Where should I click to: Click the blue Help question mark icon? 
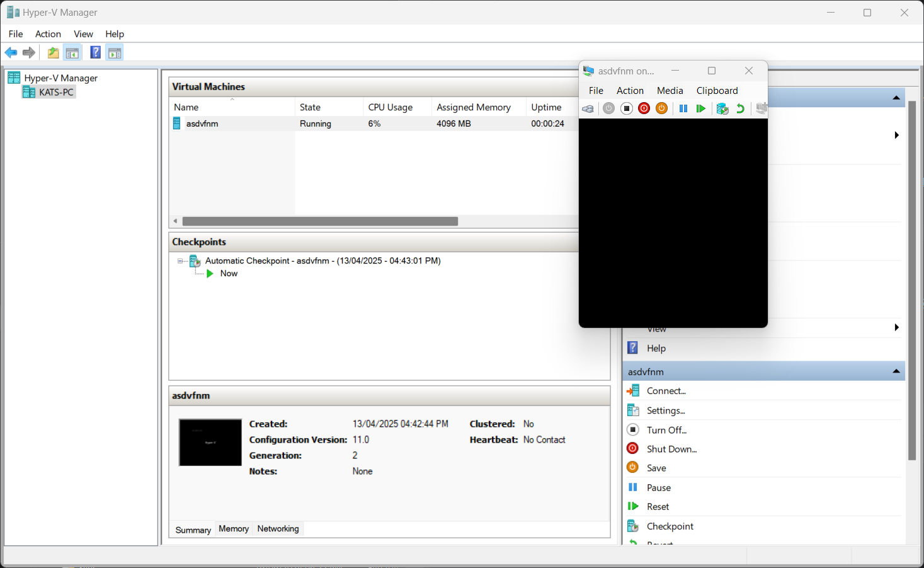click(96, 52)
